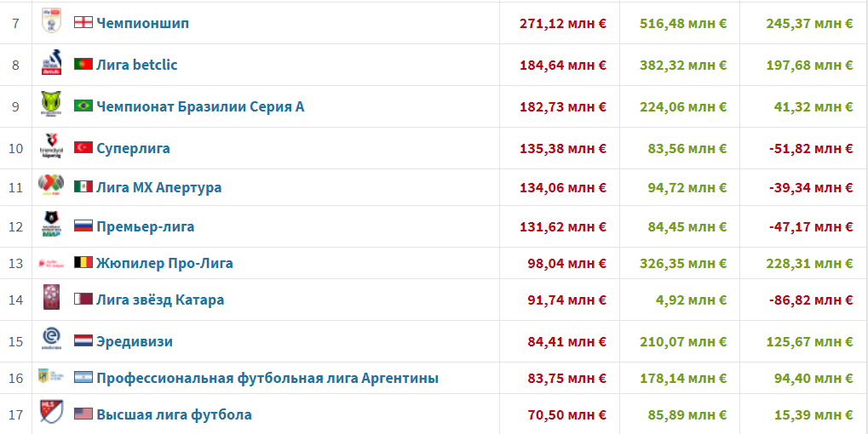Open Высшая лига футбола link
Viewport: 868px width, 434px height.
(x=174, y=414)
